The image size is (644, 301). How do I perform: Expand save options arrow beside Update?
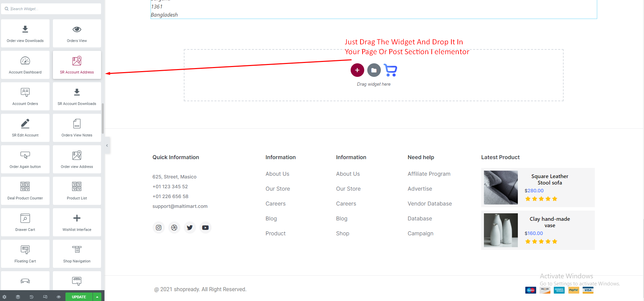click(x=97, y=297)
